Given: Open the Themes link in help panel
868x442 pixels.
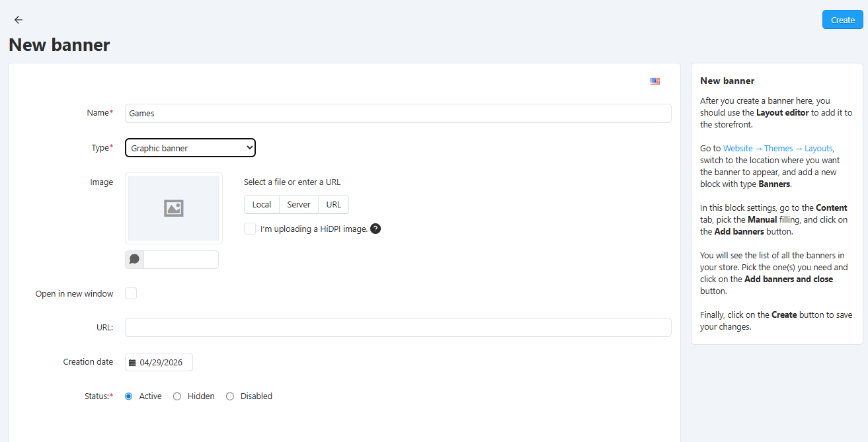Looking at the screenshot, I should [x=779, y=149].
